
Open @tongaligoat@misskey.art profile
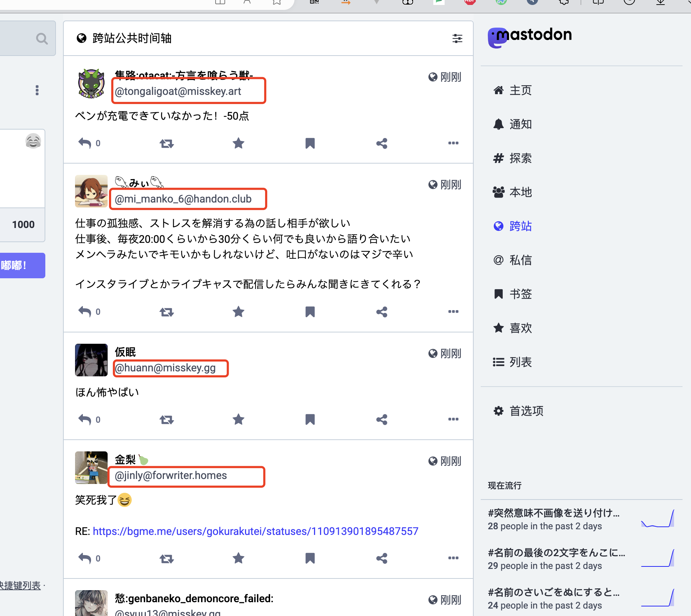tap(178, 91)
